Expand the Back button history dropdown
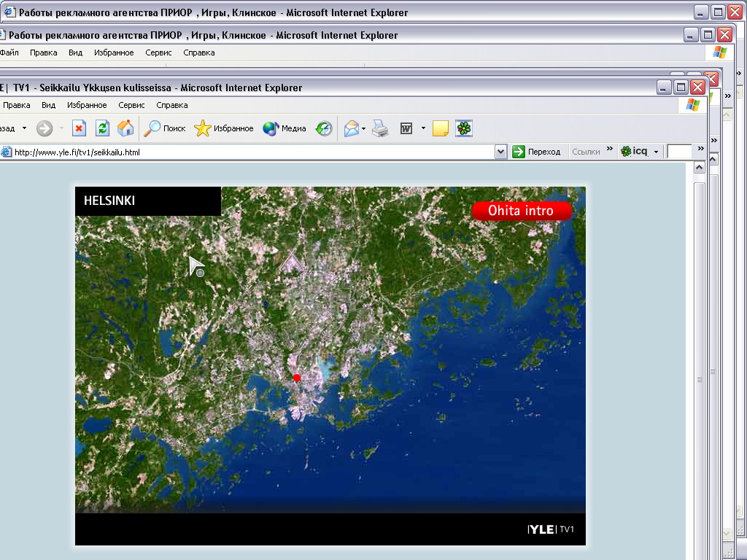 coord(24,128)
